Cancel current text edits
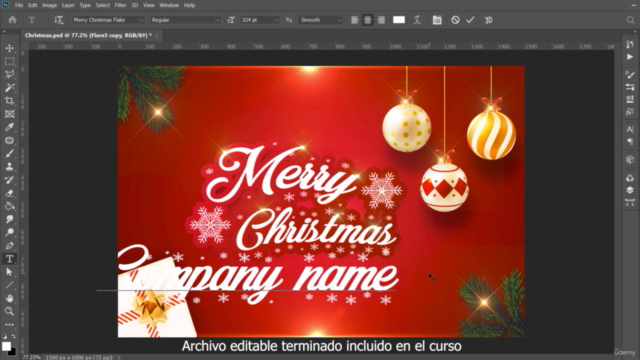 pyautogui.click(x=455, y=20)
